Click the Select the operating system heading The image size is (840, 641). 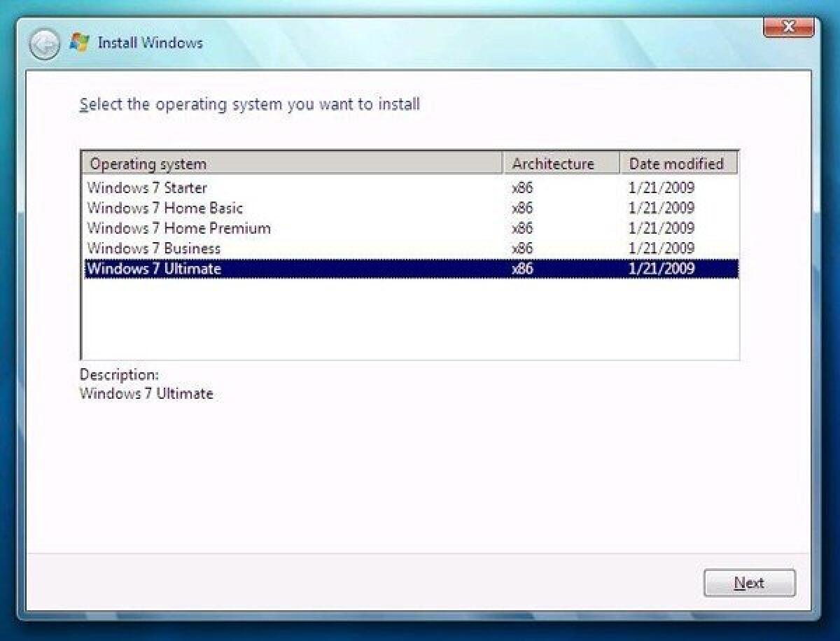pyautogui.click(x=248, y=104)
